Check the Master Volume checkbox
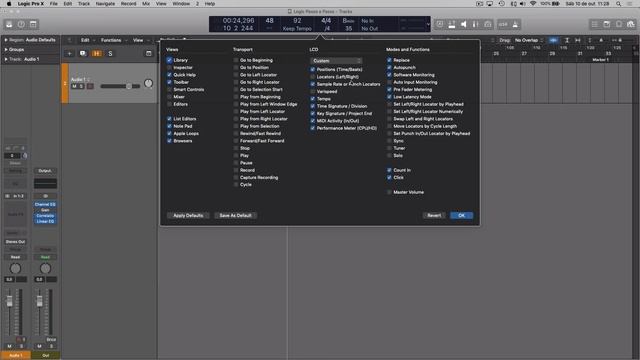 click(x=389, y=192)
